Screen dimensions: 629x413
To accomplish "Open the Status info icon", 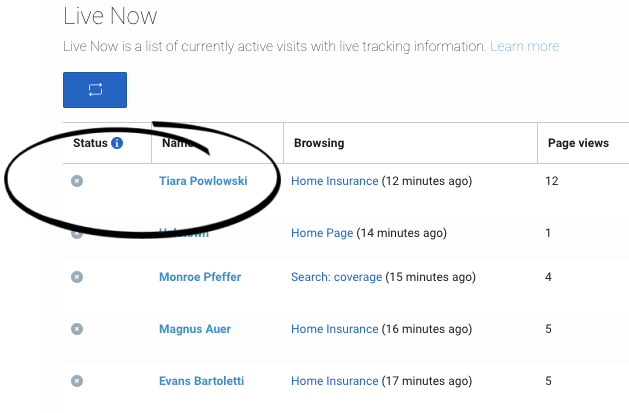I will pos(117,143).
